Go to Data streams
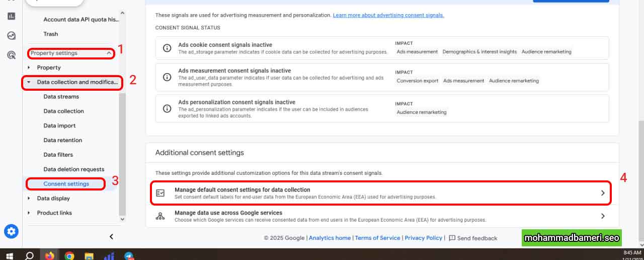The height and width of the screenshot is (260, 644). [x=61, y=96]
